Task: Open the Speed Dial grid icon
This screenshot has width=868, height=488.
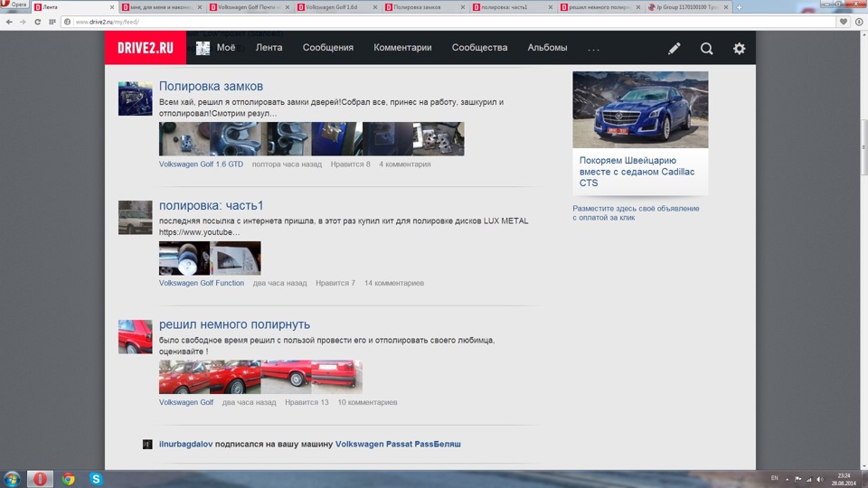Action: (52, 22)
